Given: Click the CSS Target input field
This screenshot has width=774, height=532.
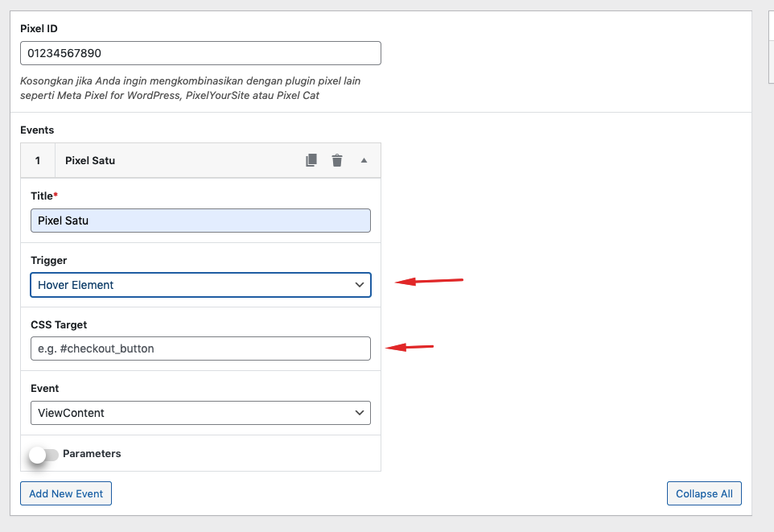Looking at the screenshot, I should point(200,348).
